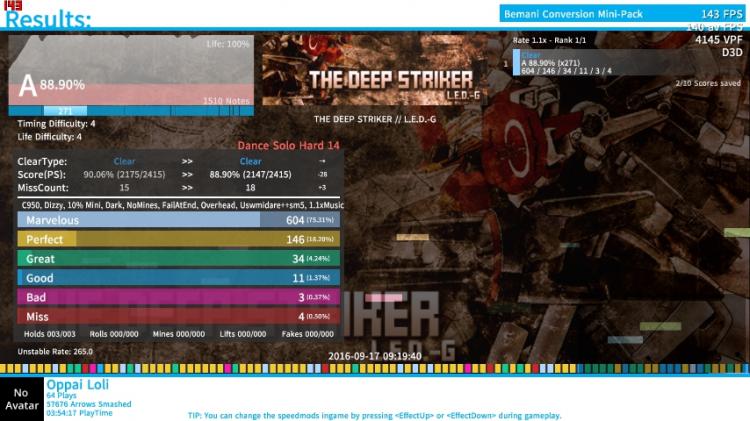Click the No Avatar profile picture
The height and width of the screenshot is (421, 750).
point(22,399)
